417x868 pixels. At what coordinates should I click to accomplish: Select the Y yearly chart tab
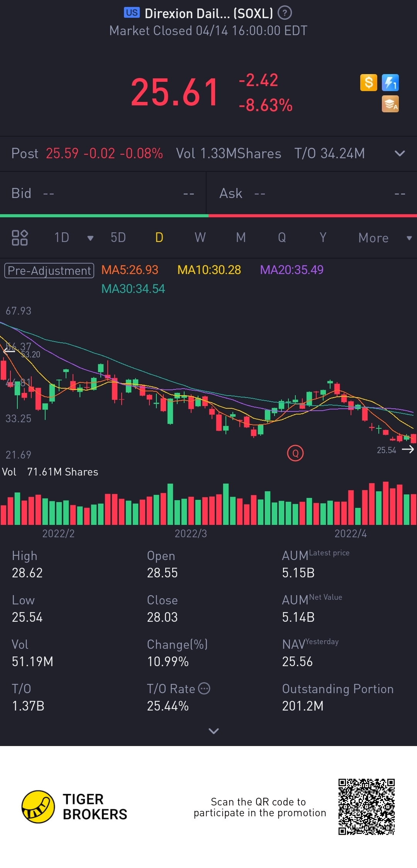[323, 237]
